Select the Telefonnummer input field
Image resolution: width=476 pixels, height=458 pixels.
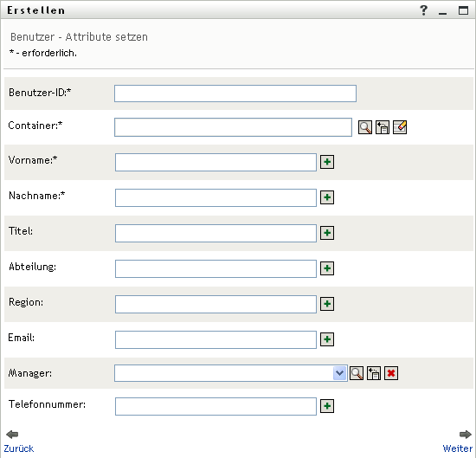pos(215,406)
